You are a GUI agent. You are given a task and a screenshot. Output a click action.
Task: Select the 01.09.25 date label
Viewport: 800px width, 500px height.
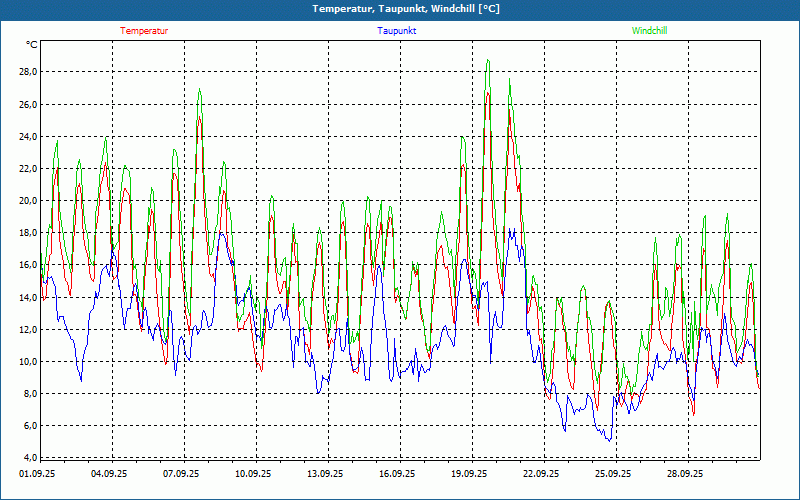point(37,474)
